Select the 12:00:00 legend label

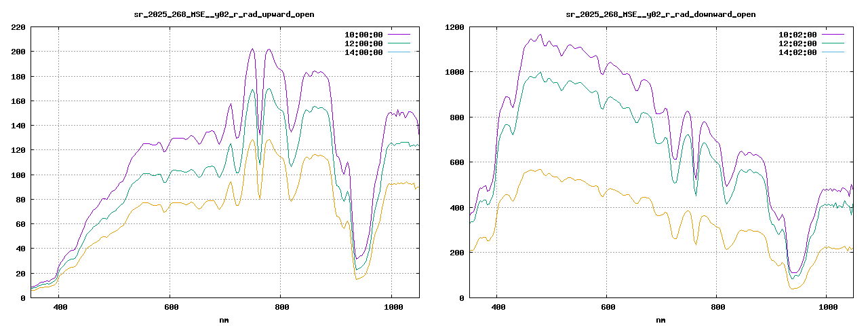363,43
